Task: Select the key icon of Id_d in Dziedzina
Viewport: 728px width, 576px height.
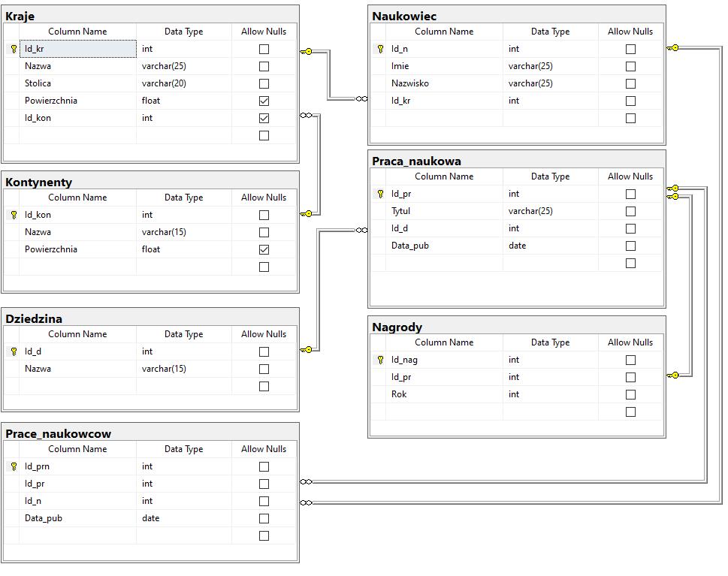Action: 14,351
